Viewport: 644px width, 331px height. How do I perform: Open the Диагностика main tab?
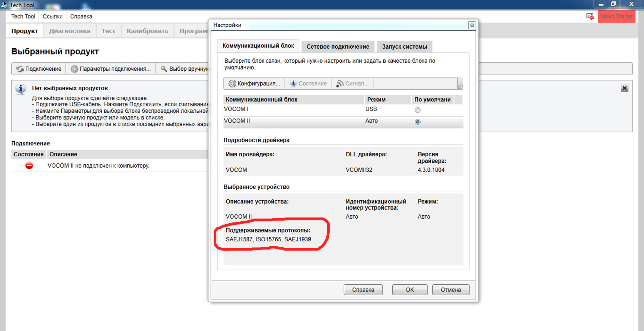(70, 31)
